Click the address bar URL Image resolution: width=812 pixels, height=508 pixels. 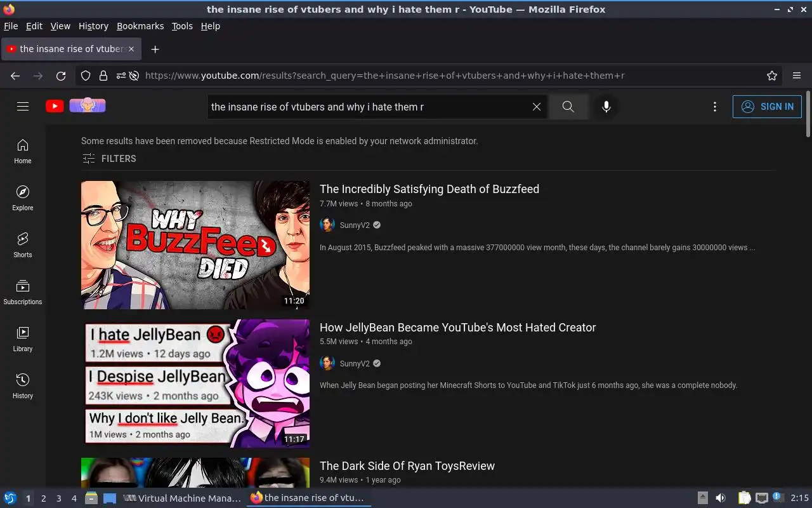[x=384, y=76]
